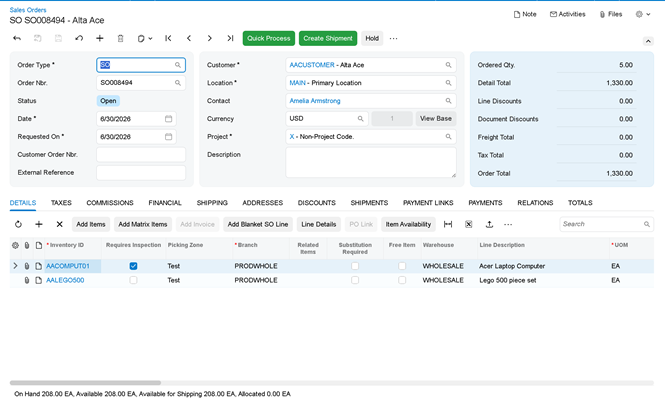Open Customer lookup magnifier
This screenshot has height=399, width=665.
pyautogui.click(x=448, y=65)
